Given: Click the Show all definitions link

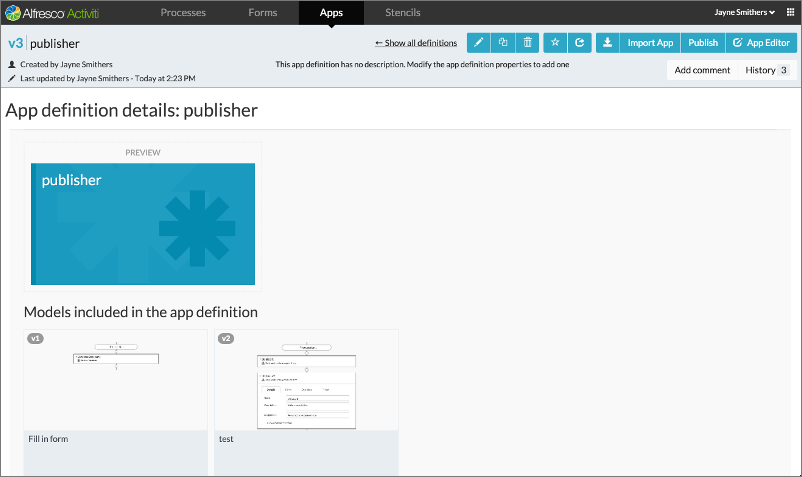Looking at the screenshot, I should (x=416, y=43).
